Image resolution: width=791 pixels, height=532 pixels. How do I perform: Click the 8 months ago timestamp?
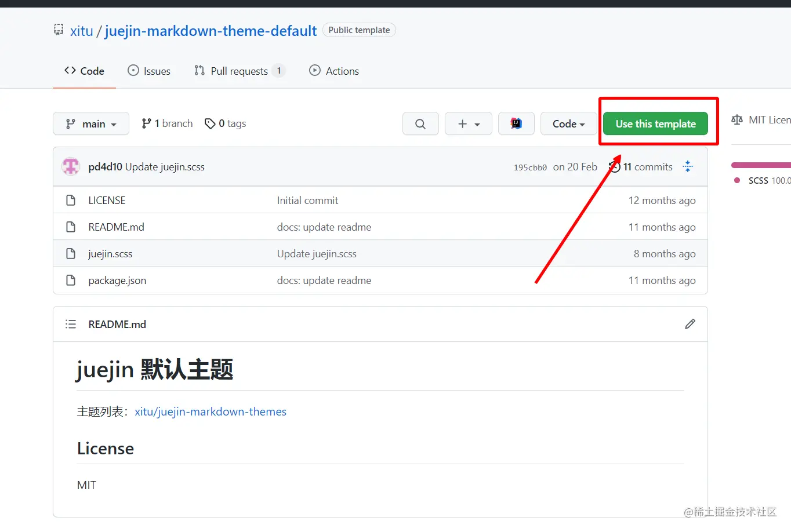pos(665,253)
